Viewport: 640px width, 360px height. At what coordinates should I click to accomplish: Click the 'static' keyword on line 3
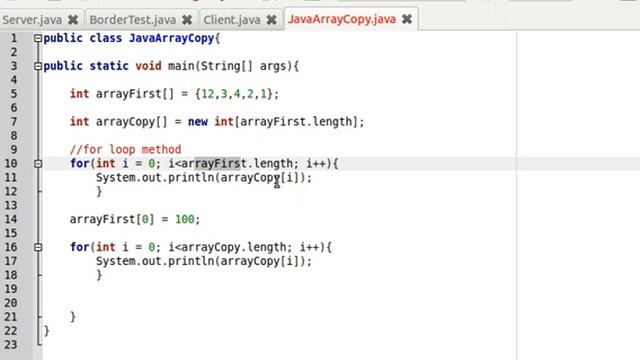[x=109, y=66]
